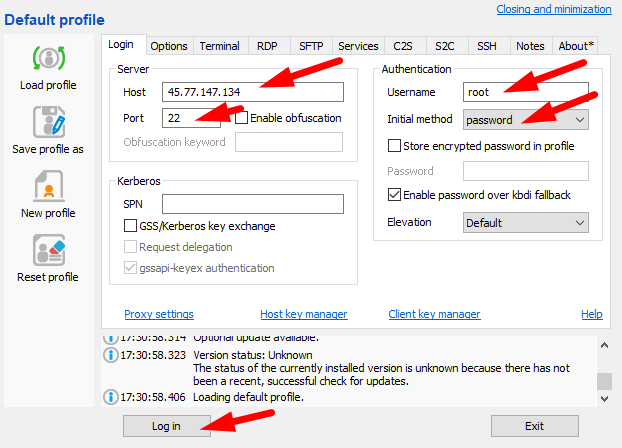
Task: Click the Save profile as icon
Action: click(48, 122)
